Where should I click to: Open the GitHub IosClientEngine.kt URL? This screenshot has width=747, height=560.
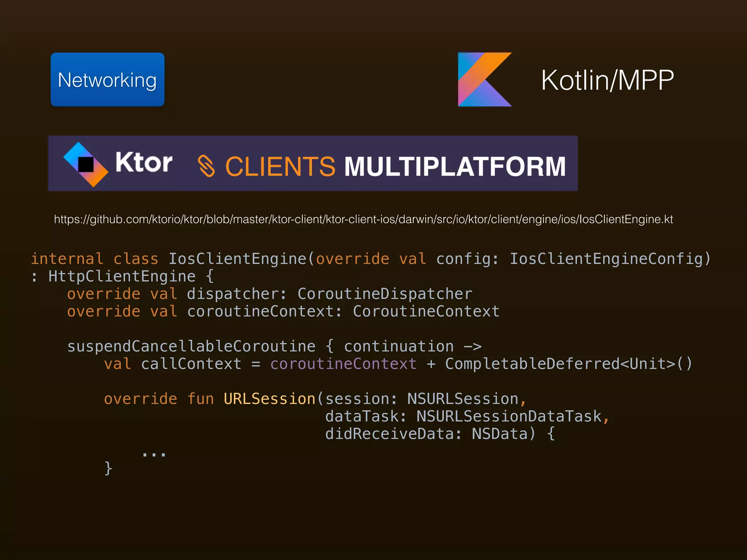[x=363, y=219]
